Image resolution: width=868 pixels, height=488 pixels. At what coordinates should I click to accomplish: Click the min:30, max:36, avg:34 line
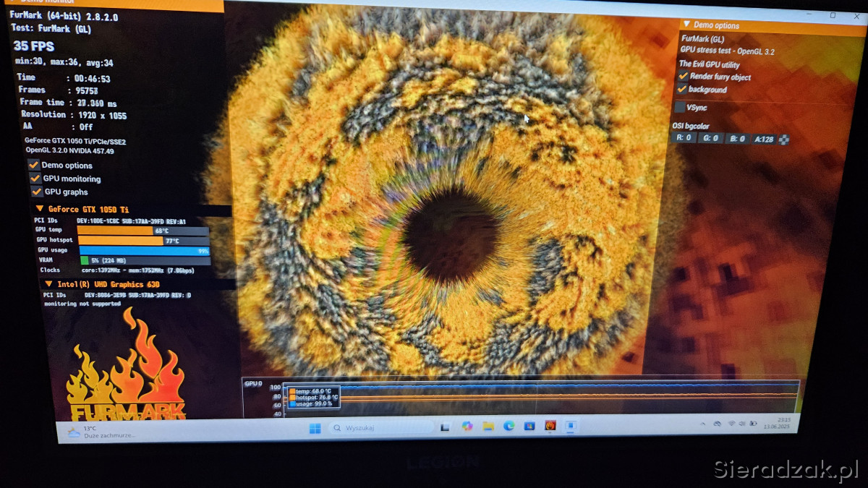pos(64,63)
